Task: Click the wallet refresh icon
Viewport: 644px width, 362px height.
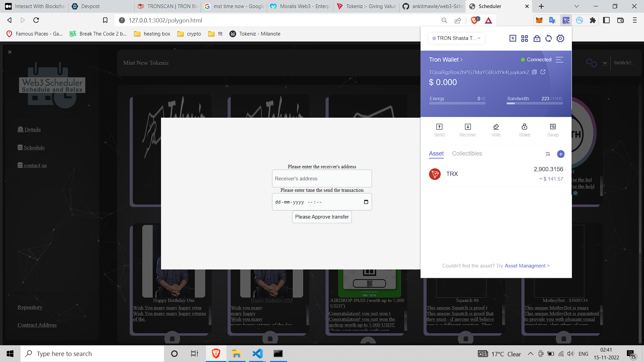Action: point(548,39)
